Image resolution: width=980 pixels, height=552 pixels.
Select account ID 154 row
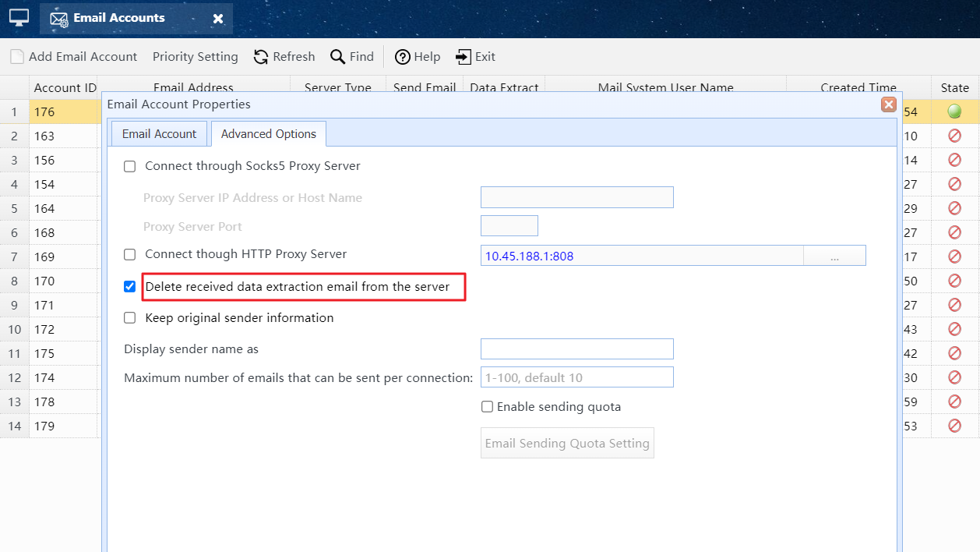coord(65,184)
